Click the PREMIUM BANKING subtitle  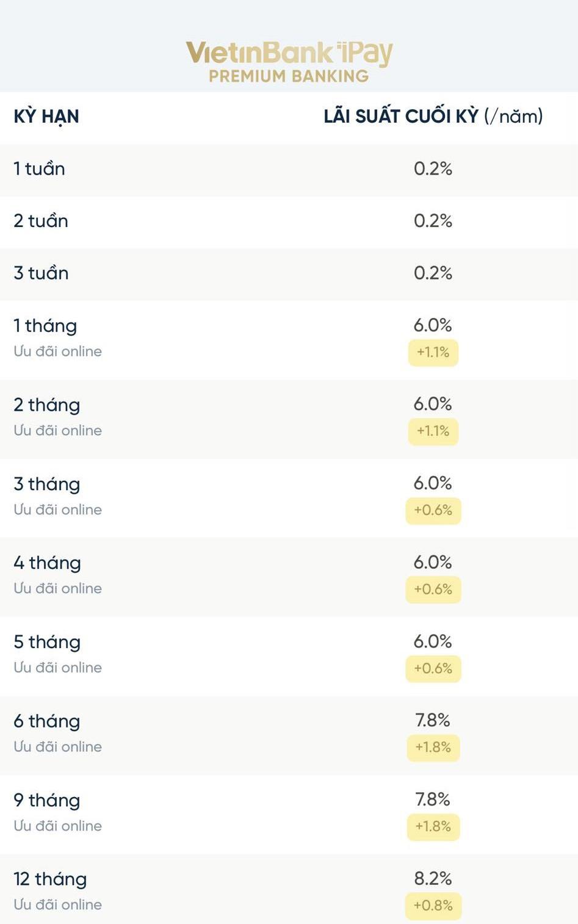pyautogui.click(x=289, y=76)
